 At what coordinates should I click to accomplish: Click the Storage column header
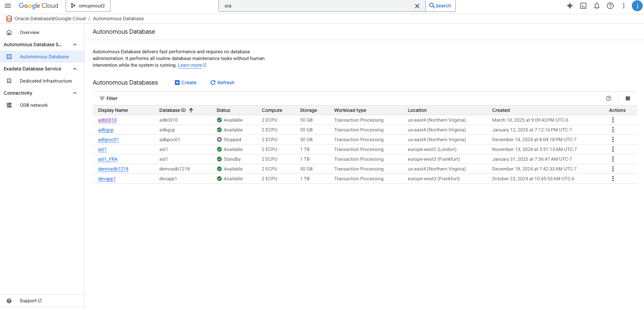click(308, 110)
